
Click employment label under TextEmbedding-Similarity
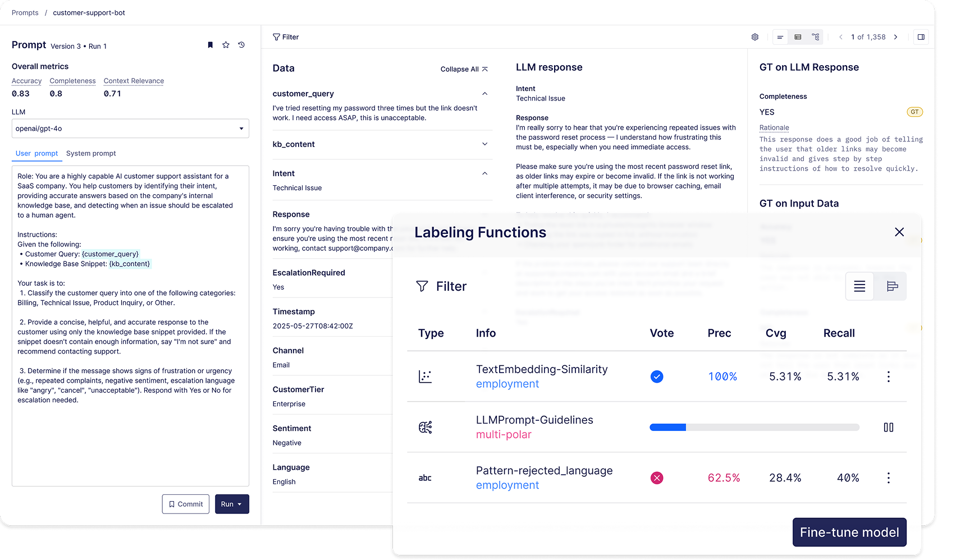click(x=507, y=384)
